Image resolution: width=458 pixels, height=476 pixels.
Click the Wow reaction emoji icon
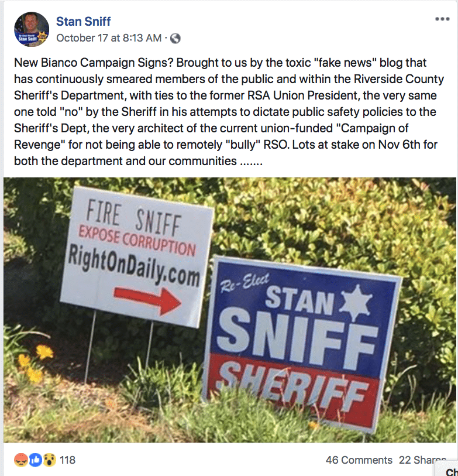coord(49,460)
